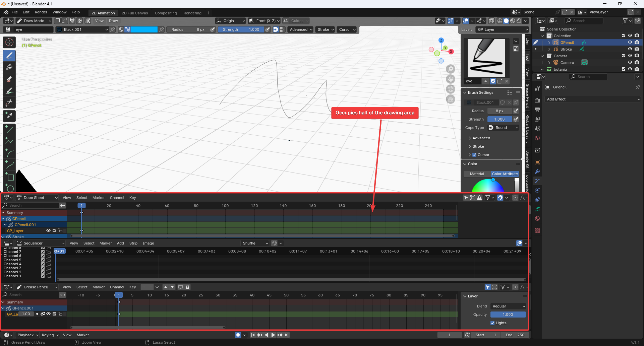The width and height of the screenshot is (644, 346).
Task: Hide Stroke object in the outliner
Action: tap(630, 49)
